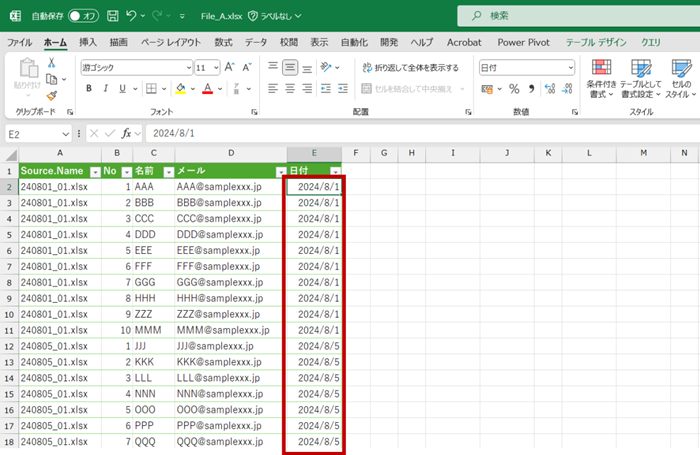Open the Source.Name column filter dropdown

[x=95, y=171]
